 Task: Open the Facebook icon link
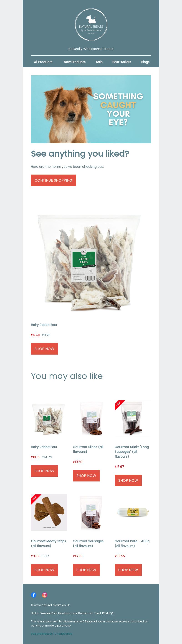tap(34, 595)
